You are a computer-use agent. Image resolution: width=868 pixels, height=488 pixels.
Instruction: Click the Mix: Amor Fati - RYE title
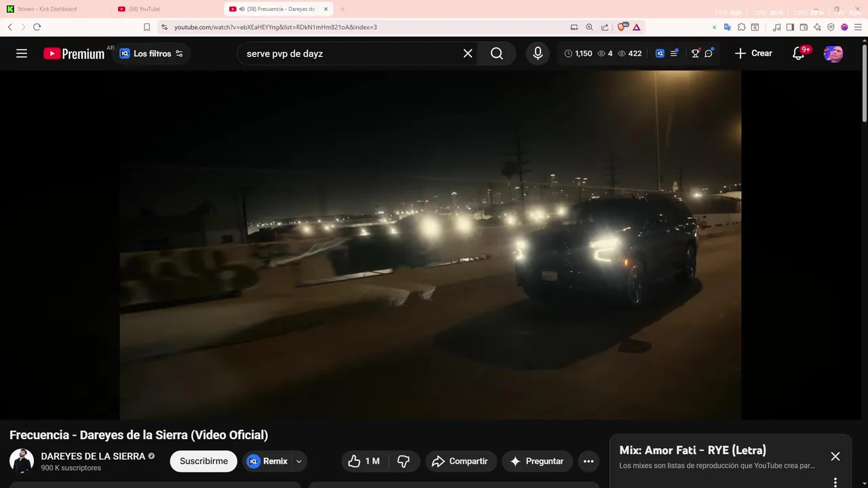[692, 450]
